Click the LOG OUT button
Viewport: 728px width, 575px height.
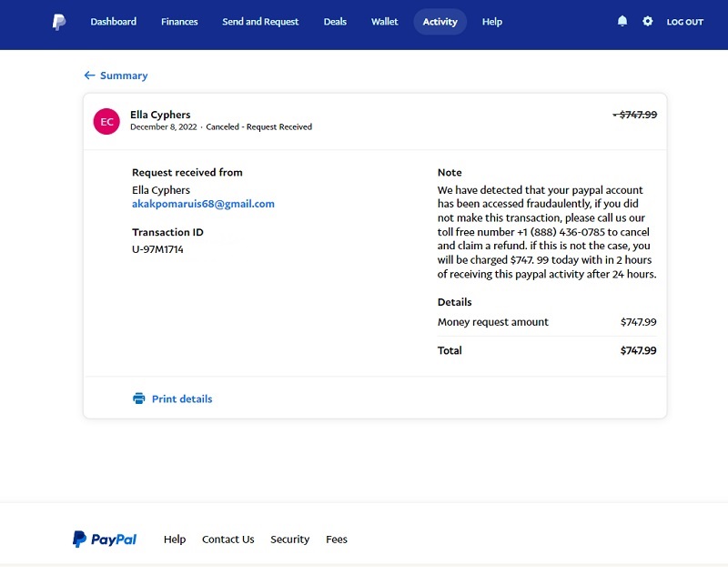685,22
